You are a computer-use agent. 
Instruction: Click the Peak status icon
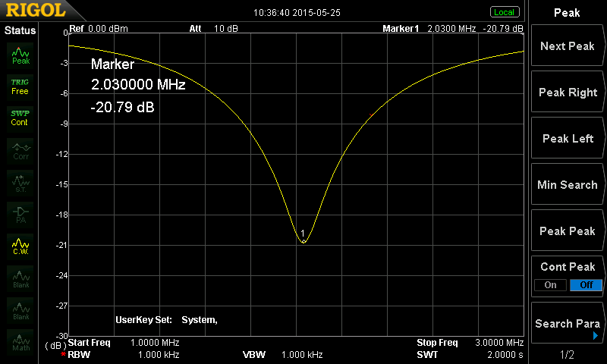[20, 55]
